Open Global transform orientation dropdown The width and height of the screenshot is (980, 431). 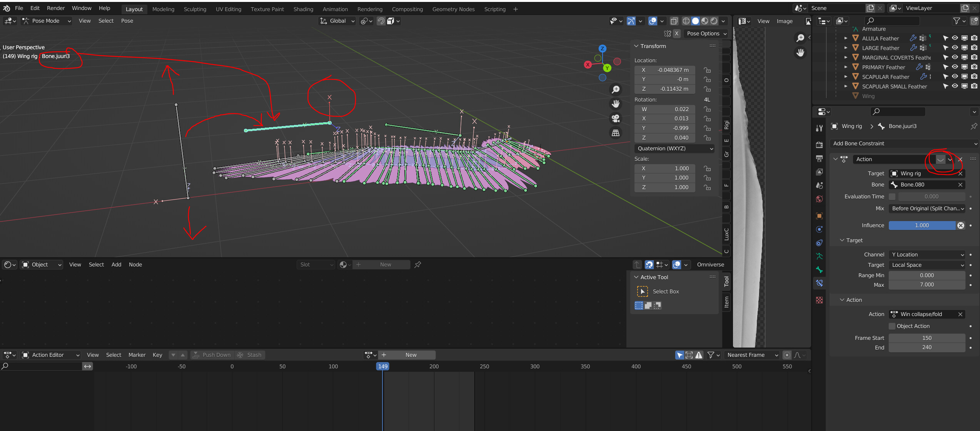click(337, 21)
